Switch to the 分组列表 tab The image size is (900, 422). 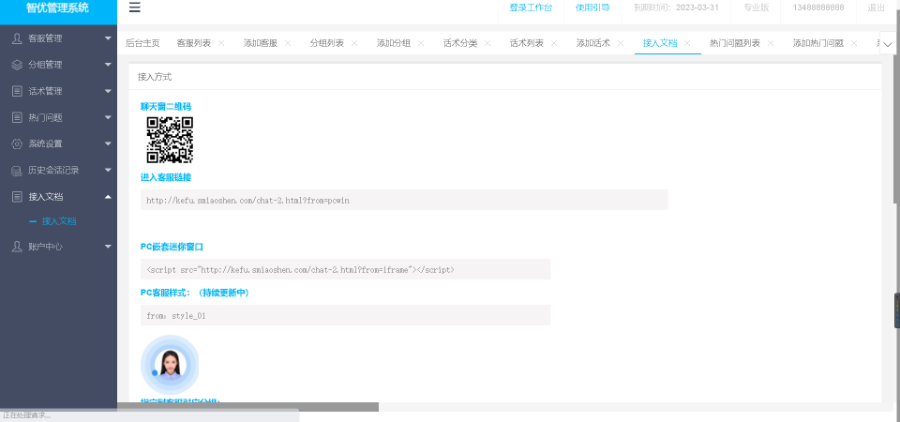(x=327, y=43)
